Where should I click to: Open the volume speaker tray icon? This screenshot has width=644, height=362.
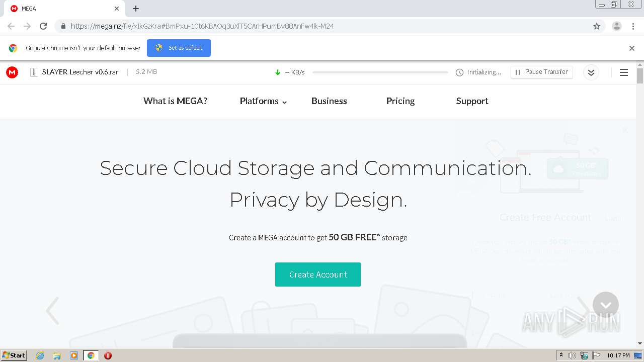pos(572,355)
